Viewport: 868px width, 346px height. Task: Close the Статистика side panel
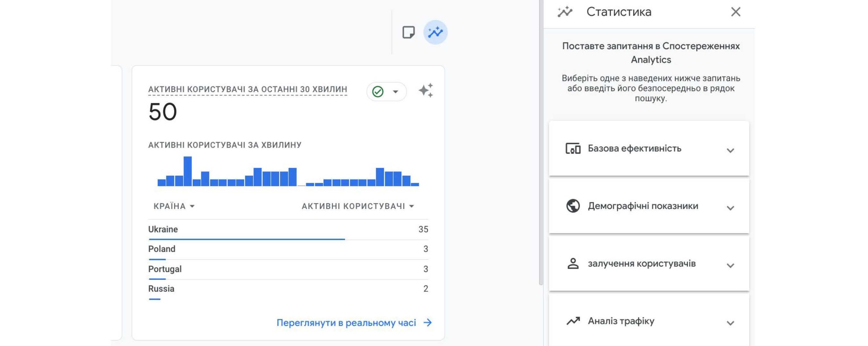pos(736,12)
